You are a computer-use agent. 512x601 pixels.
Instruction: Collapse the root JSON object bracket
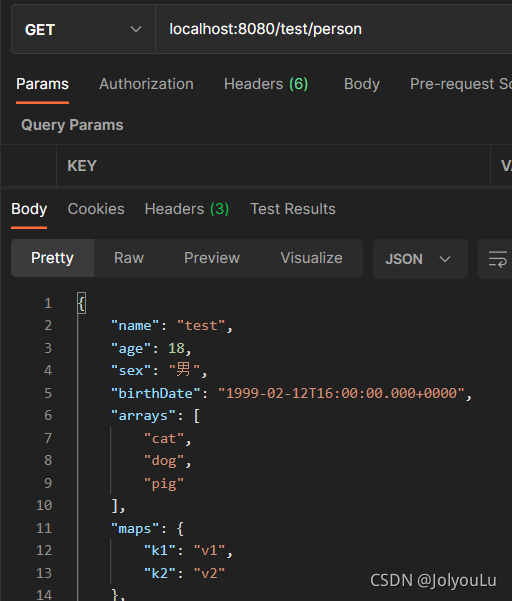82,303
